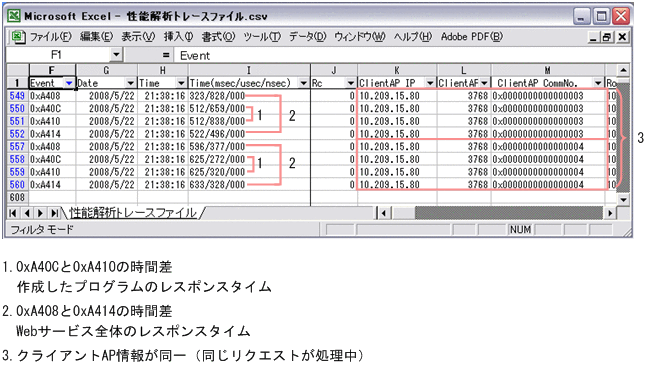This screenshot has height=367, width=648.
Task: Select row 552 header
Action: click(17, 134)
